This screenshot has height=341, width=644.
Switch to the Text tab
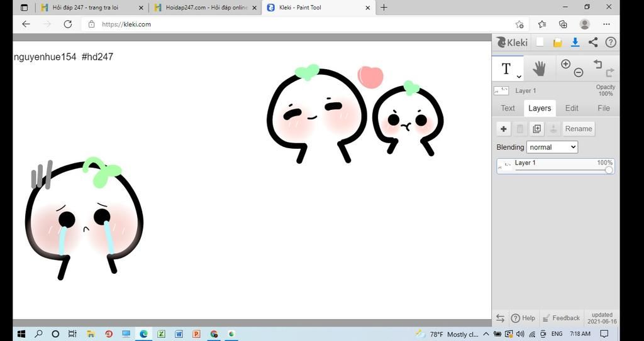(508, 109)
